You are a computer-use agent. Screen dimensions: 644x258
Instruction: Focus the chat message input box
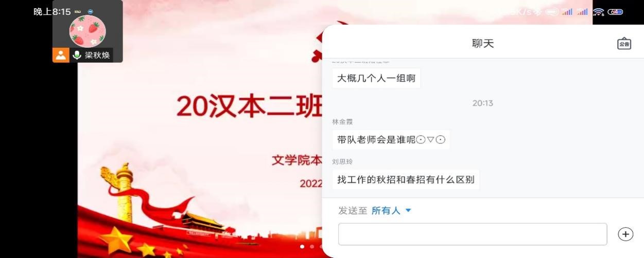pyautogui.click(x=473, y=234)
